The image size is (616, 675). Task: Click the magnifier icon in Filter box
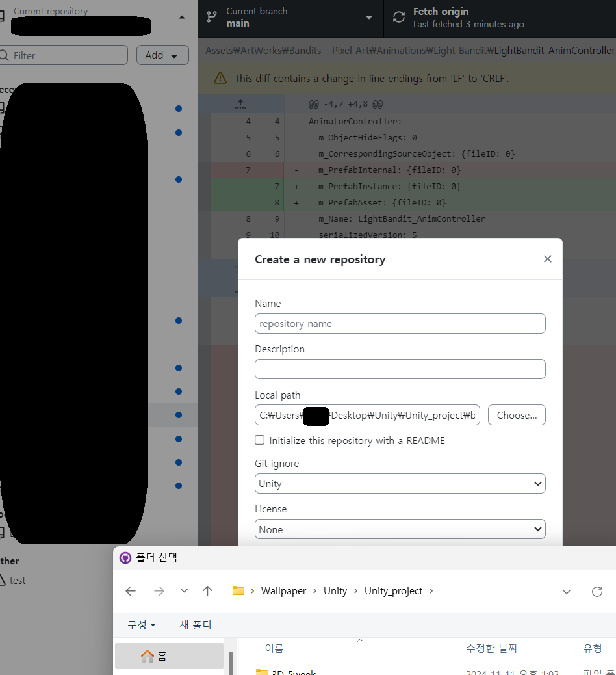(4, 55)
